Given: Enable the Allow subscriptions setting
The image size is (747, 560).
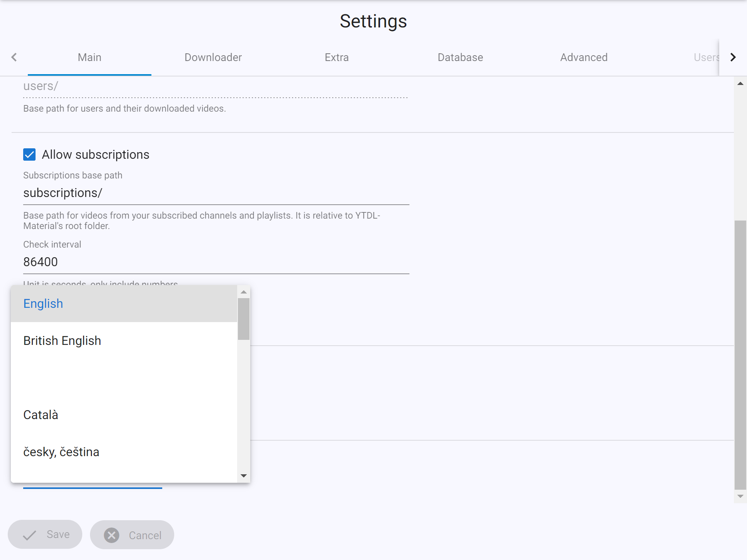Looking at the screenshot, I should 29,154.
